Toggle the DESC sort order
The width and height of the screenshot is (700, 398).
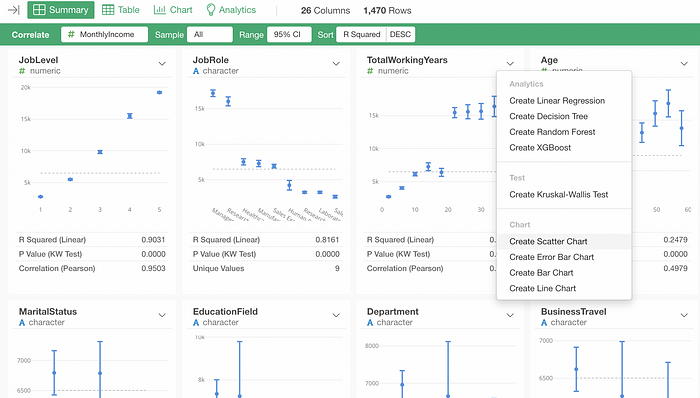pos(400,34)
